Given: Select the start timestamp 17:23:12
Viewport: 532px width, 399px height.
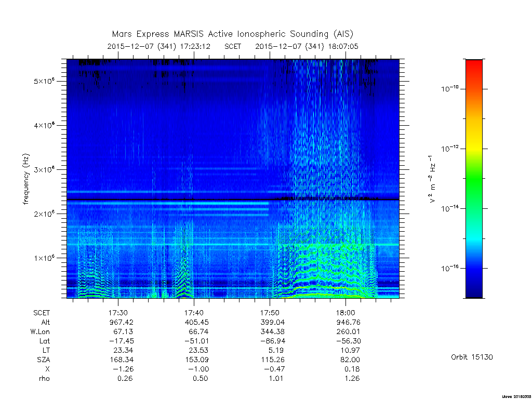Looking at the screenshot, I should (195, 46).
